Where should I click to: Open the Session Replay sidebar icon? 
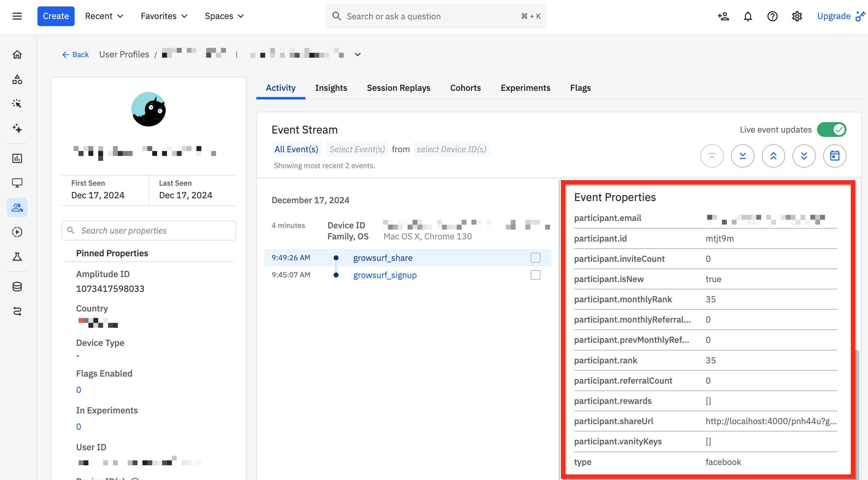17,232
